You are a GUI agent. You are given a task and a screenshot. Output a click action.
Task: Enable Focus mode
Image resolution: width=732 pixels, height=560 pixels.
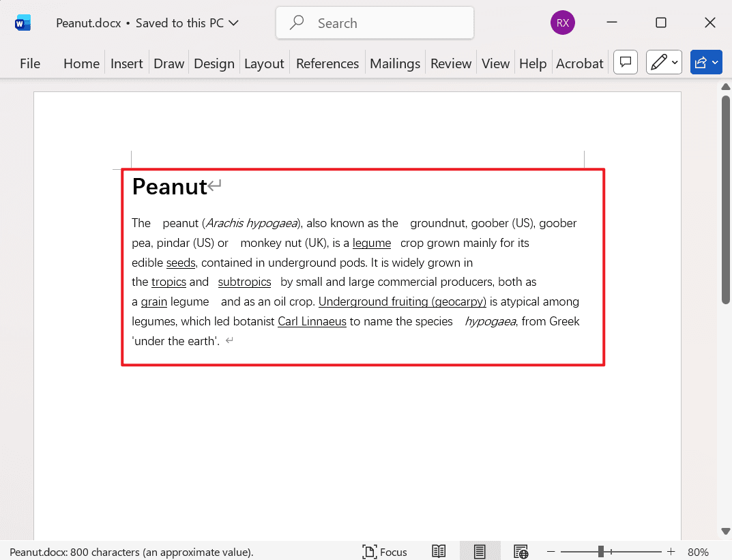pyautogui.click(x=385, y=552)
